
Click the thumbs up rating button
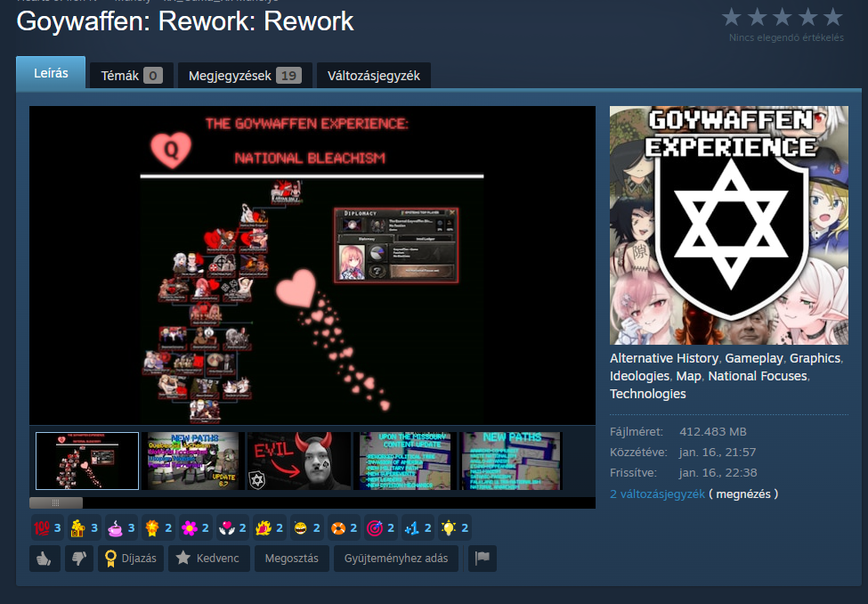click(45, 558)
